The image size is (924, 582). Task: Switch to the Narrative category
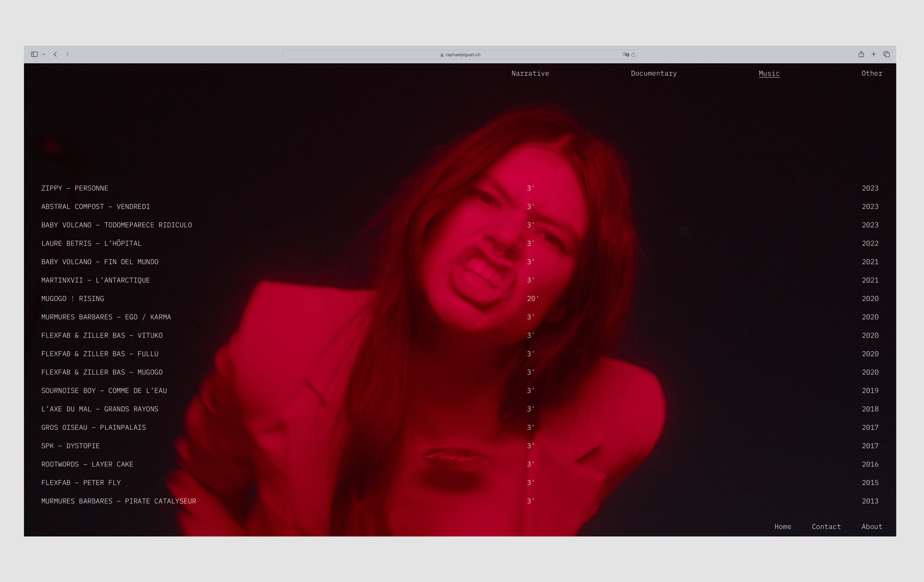530,73
